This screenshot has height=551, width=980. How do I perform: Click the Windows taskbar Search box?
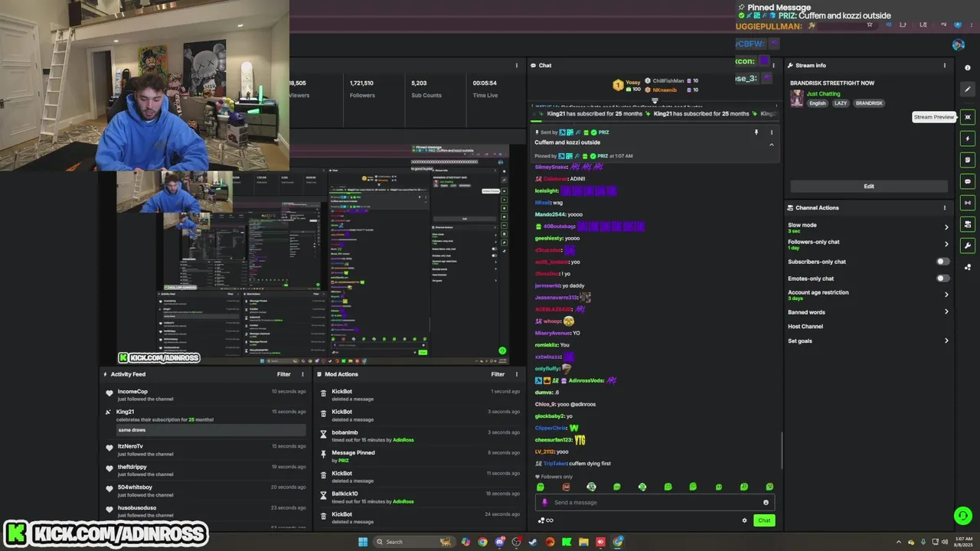click(x=413, y=542)
